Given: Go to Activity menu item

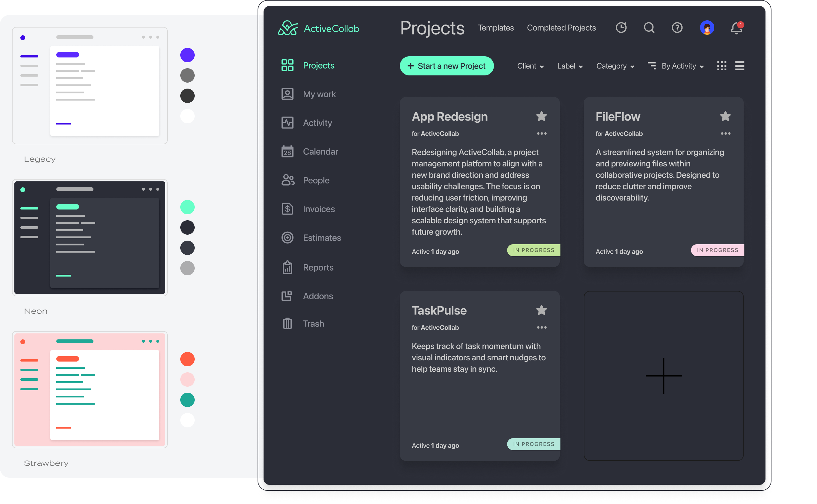Looking at the screenshot, I should pyautogui.click(x=317, y=123).
